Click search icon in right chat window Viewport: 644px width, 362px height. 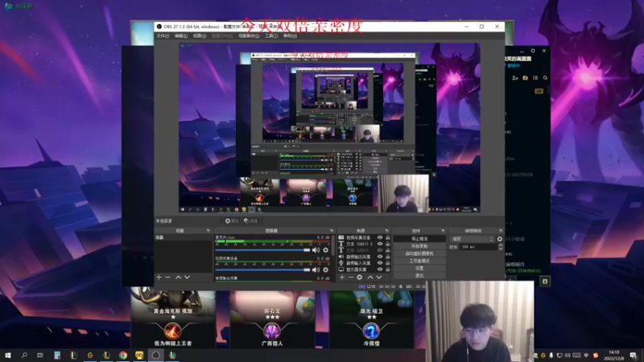[x=546, y=77]
